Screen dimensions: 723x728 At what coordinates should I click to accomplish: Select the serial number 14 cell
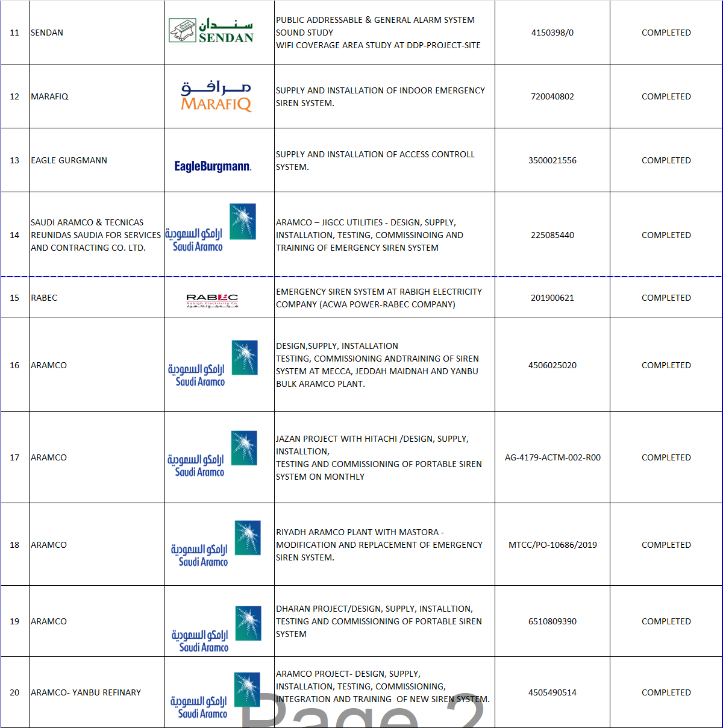[14, 235]
